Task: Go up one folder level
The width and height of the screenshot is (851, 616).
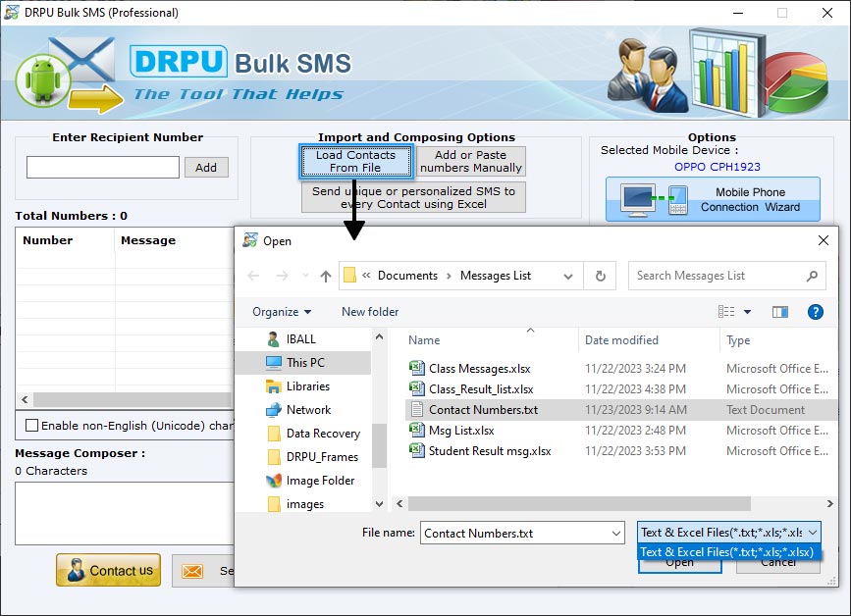Action: 326,276
